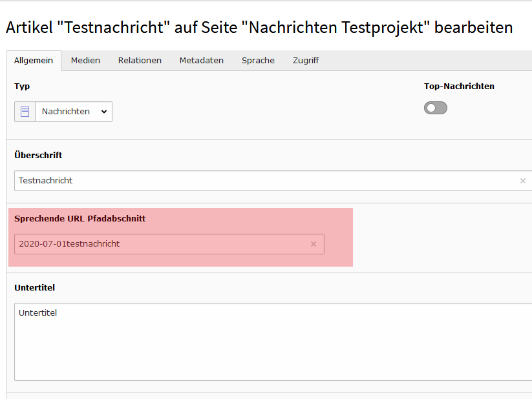Open the Typ dropdown showing Nachrichten

[x=74, y=112]
